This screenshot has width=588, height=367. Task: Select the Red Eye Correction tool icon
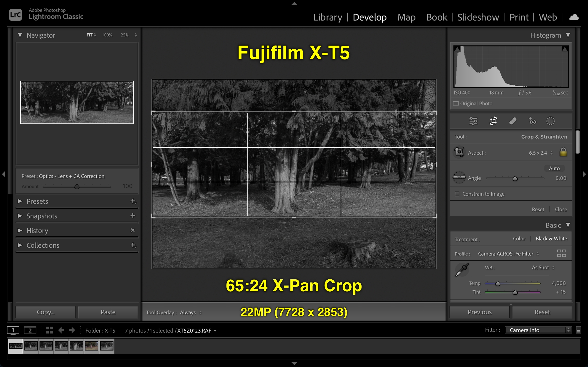pos(532,121)
